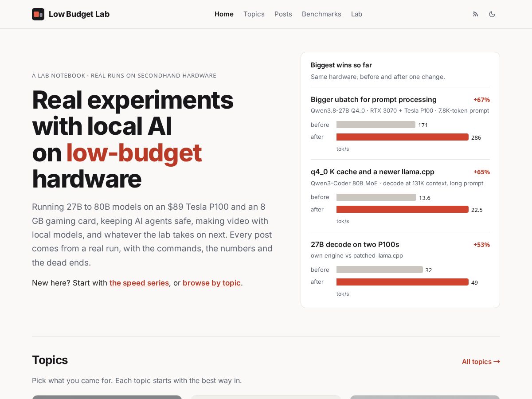Follow the browse by topic link

pos(211,283)
